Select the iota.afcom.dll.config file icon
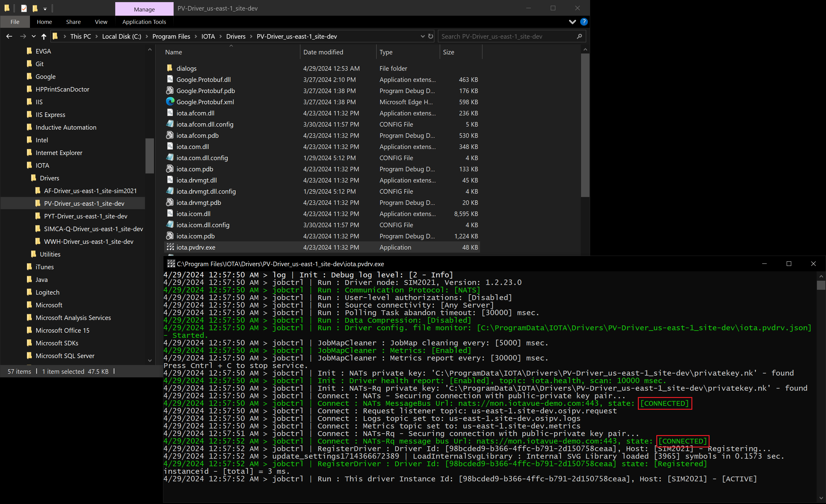The image size is (826, 504). pyautogui.click(x=170, y=124)
